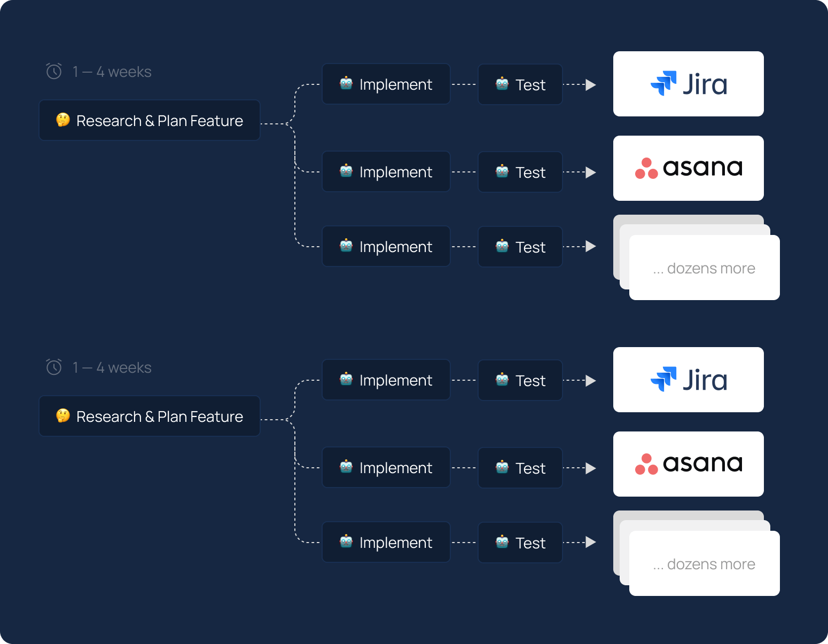Image resolution: width=828 pixels, height=644 pixels.
Task: Click the thinking emoji in lower Research box
Action: (x=63, y=416)
